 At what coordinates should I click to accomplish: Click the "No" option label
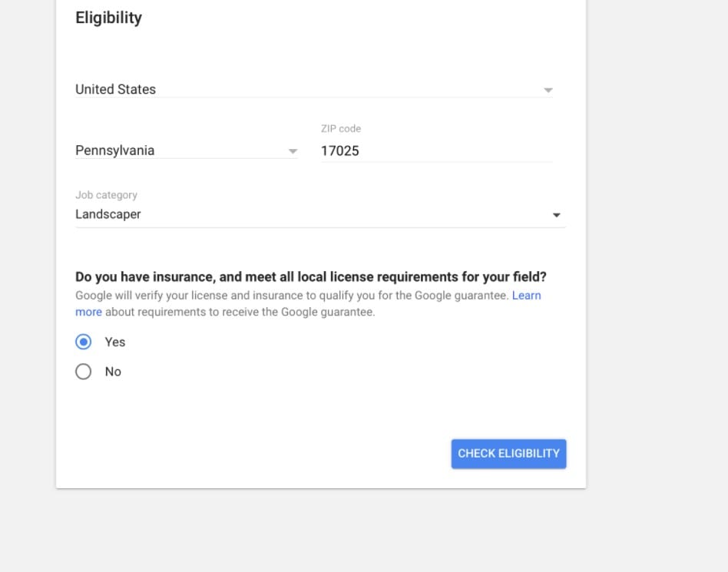coord(113,372)
